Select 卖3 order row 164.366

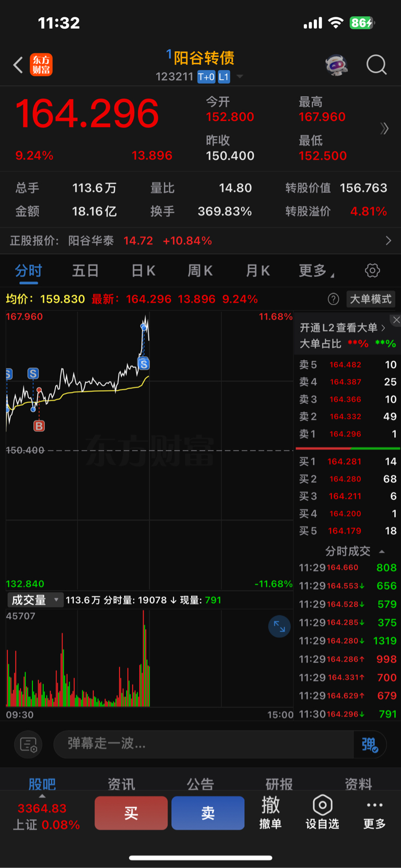[348, 399]
